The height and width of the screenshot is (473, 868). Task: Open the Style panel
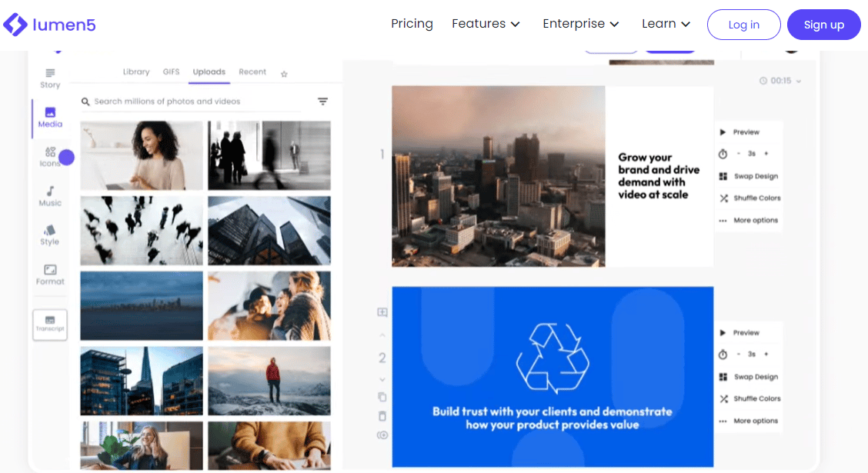point(50,235)
